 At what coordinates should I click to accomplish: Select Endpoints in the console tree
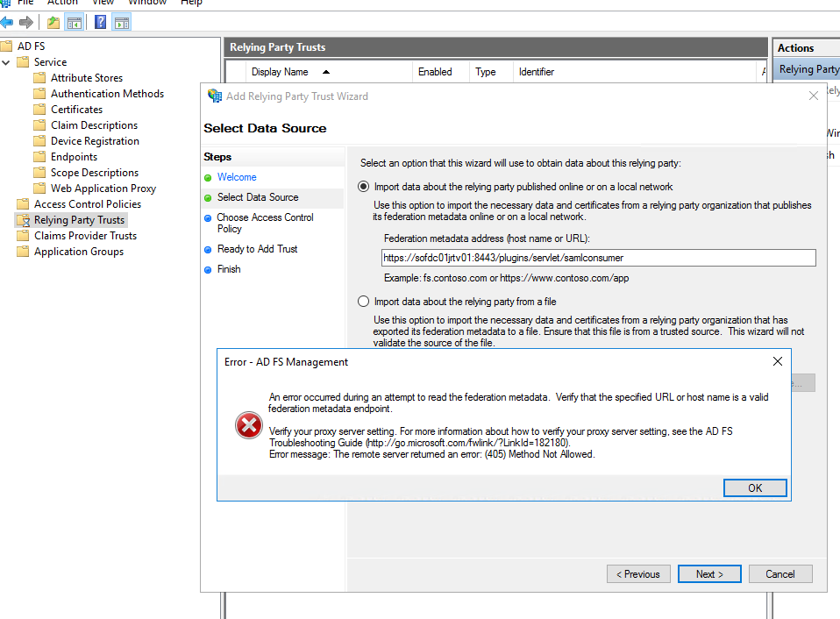tap(74, 157)
